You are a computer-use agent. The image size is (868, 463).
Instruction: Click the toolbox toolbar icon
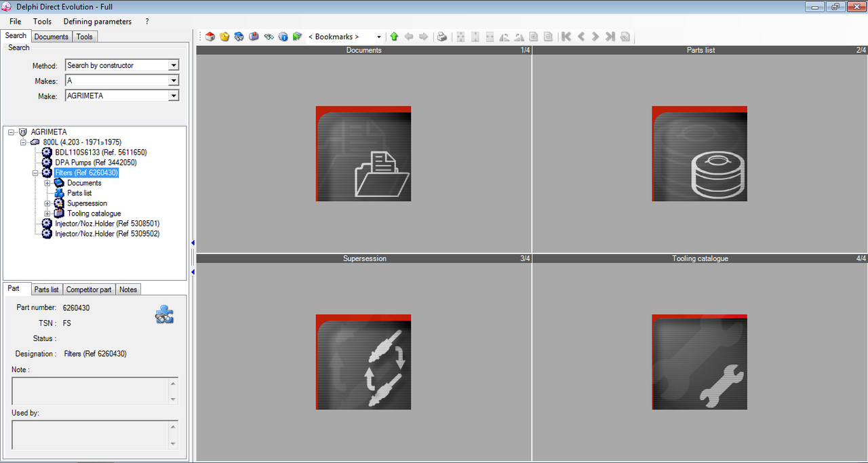(254, 37)
